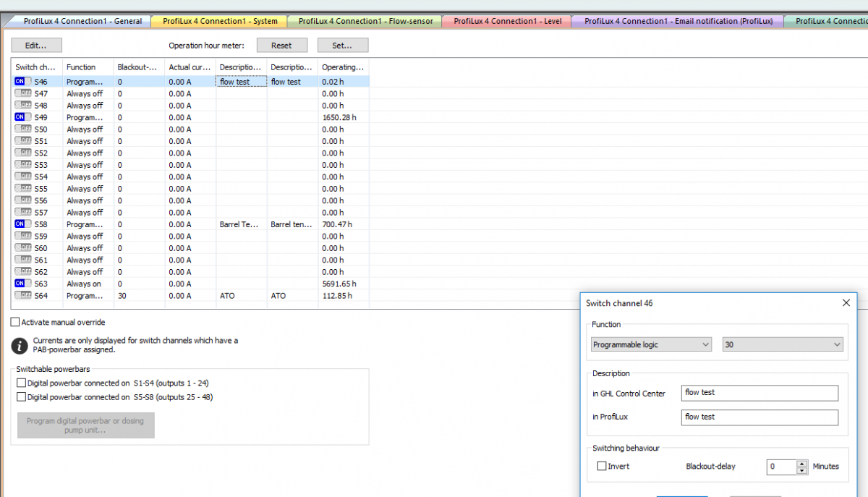868x497 pixels.
Task: Open the Email notification (ProfiLux) tab
Action: pyautogui.click(x=678, y=21)
